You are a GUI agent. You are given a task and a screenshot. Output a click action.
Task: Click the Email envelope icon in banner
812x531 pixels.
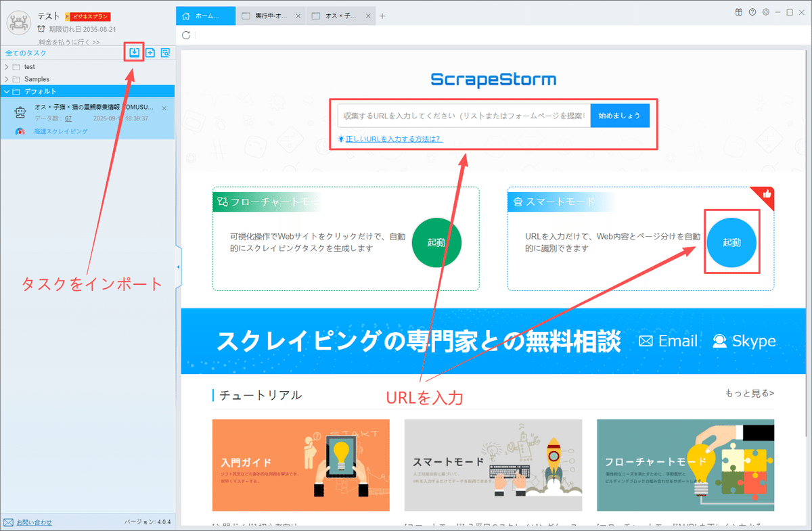click(646, 342)
